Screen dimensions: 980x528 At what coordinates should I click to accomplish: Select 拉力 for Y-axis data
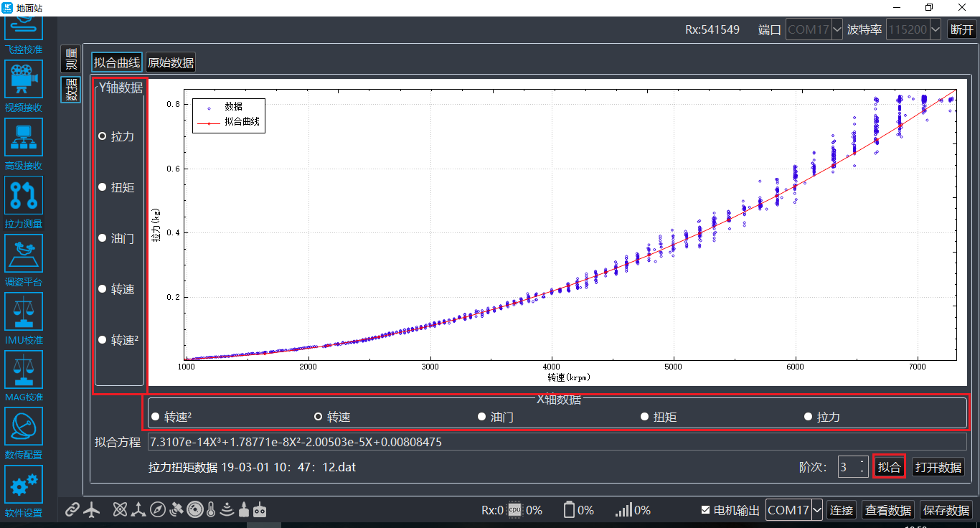pos(116,136)
